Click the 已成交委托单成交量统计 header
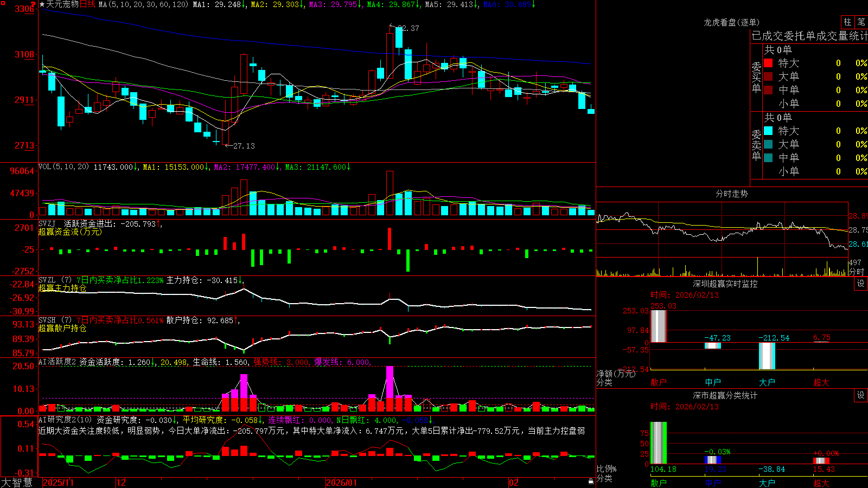The height and width of the screenshot is (488, 868). coord(809,36)
